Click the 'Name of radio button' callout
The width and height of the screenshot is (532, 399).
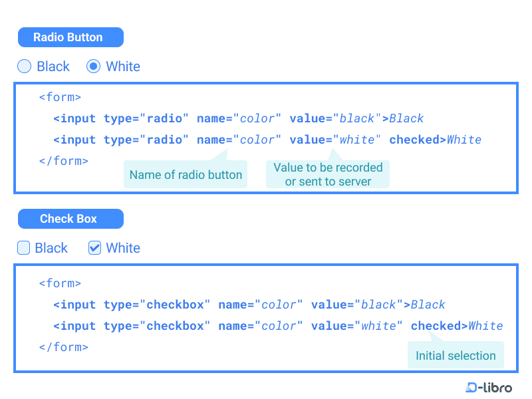click(x=186, y=174)
